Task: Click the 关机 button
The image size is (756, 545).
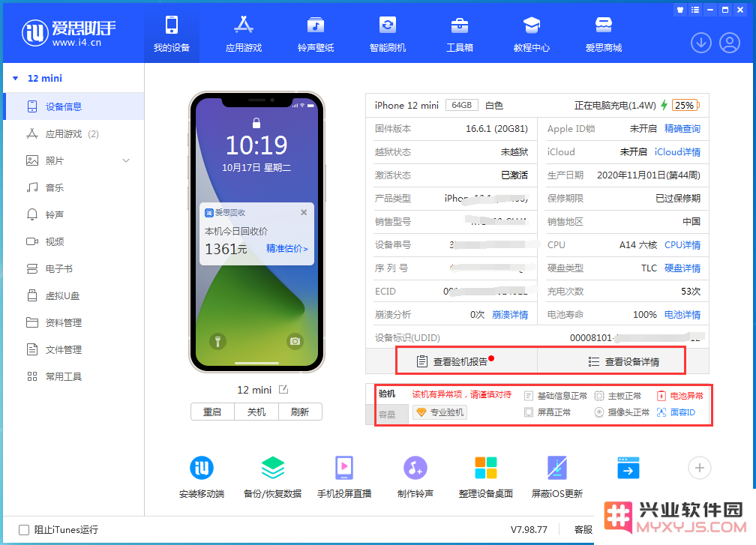Action: [x=256, y=412]
